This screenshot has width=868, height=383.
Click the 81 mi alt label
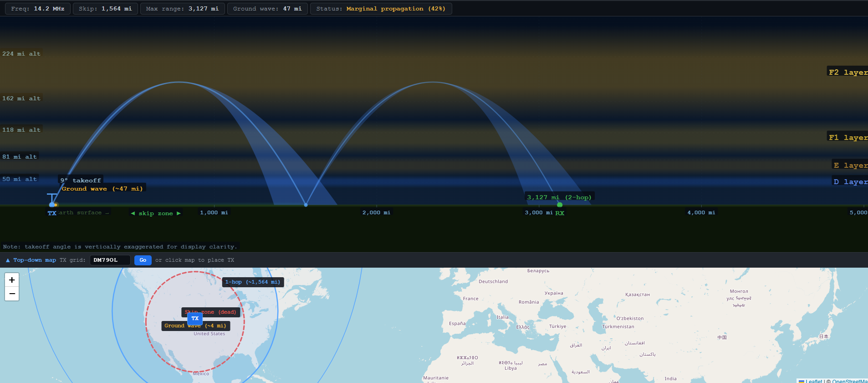tap(20, 157)
